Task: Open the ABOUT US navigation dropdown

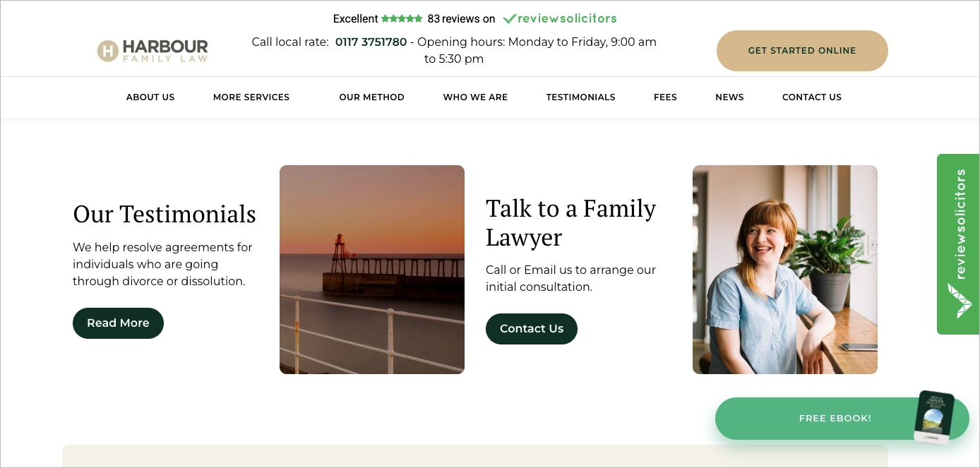Action: pyautogui.click(x=150, y=97)
